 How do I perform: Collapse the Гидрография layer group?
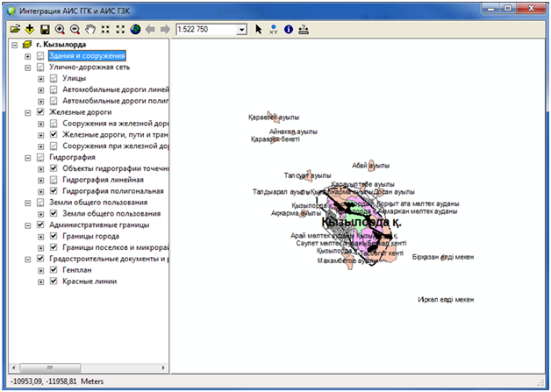click(28, 157)
